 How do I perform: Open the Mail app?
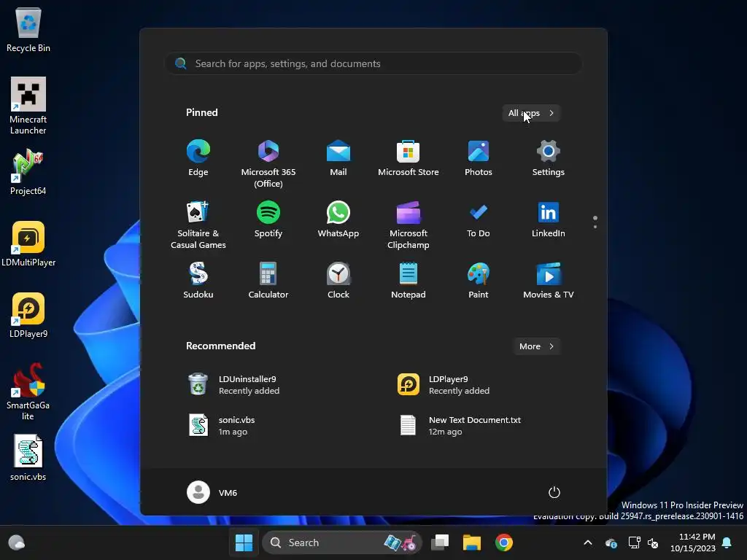coord(338,158)
